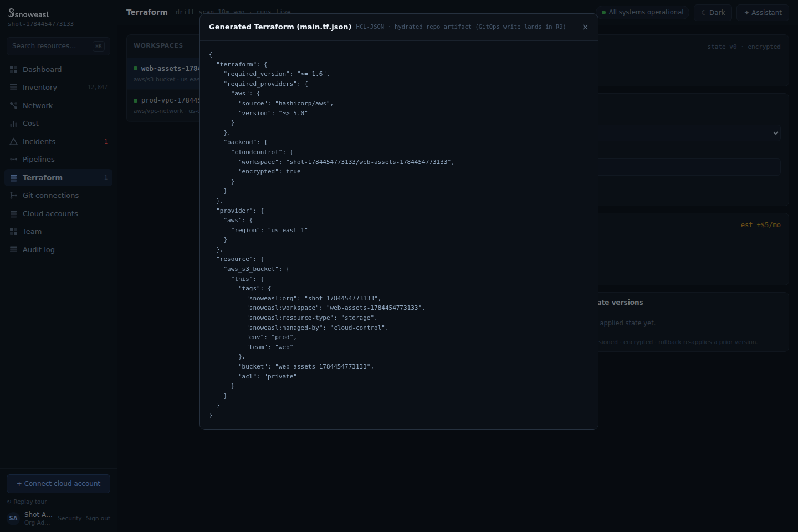The image size is (798, 532).
Task: Click Sign out link
Action: click(x=98, y=519)
